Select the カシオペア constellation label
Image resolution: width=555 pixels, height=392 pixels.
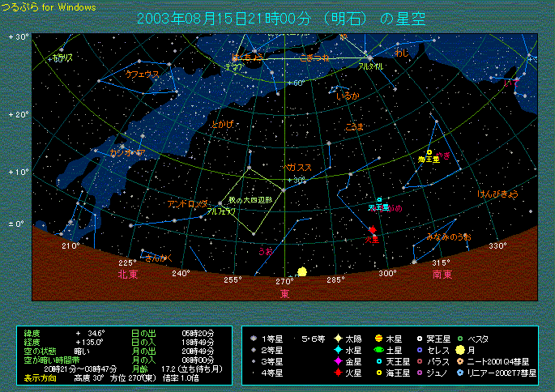(127, 152)
